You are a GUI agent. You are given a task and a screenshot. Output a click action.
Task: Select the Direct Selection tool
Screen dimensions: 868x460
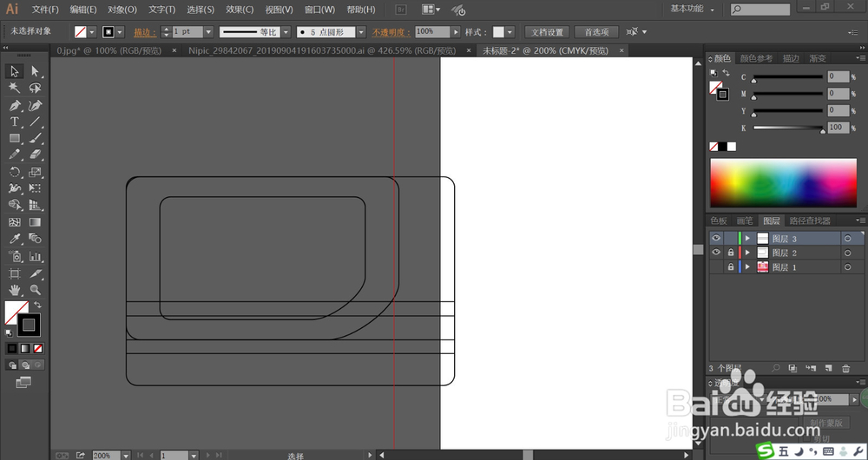coord(35,71)
